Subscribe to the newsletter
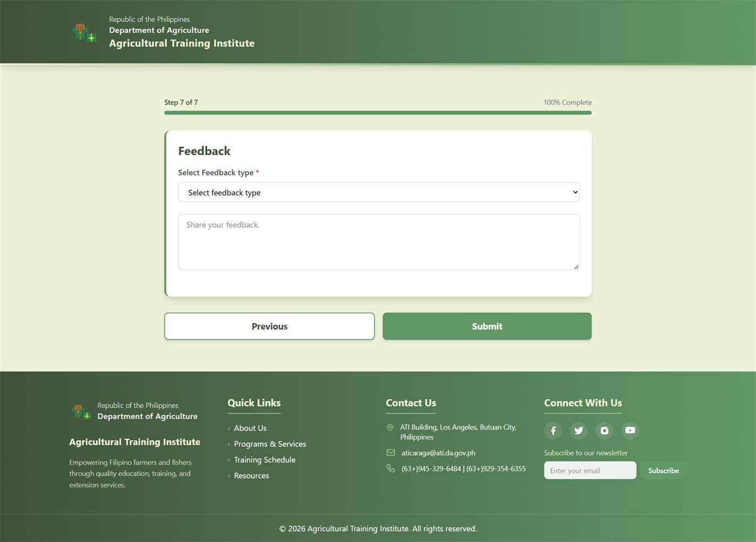 click(663, 470)
